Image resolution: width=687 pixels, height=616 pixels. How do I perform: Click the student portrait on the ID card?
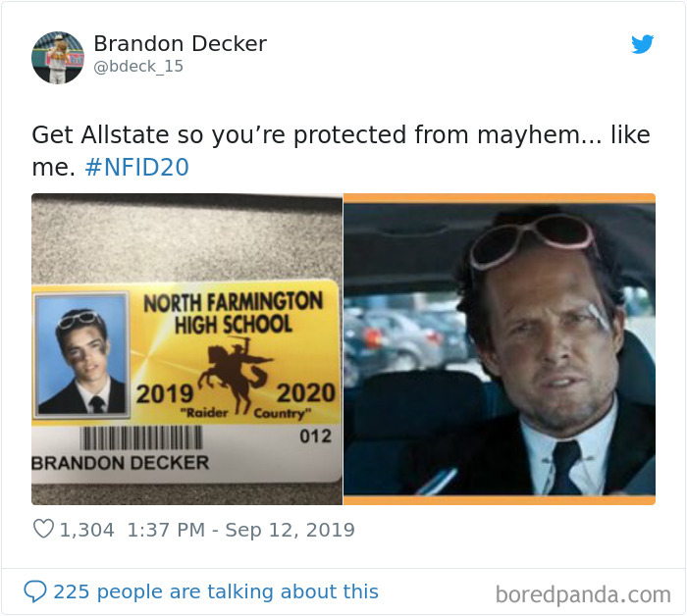point(81,355)
